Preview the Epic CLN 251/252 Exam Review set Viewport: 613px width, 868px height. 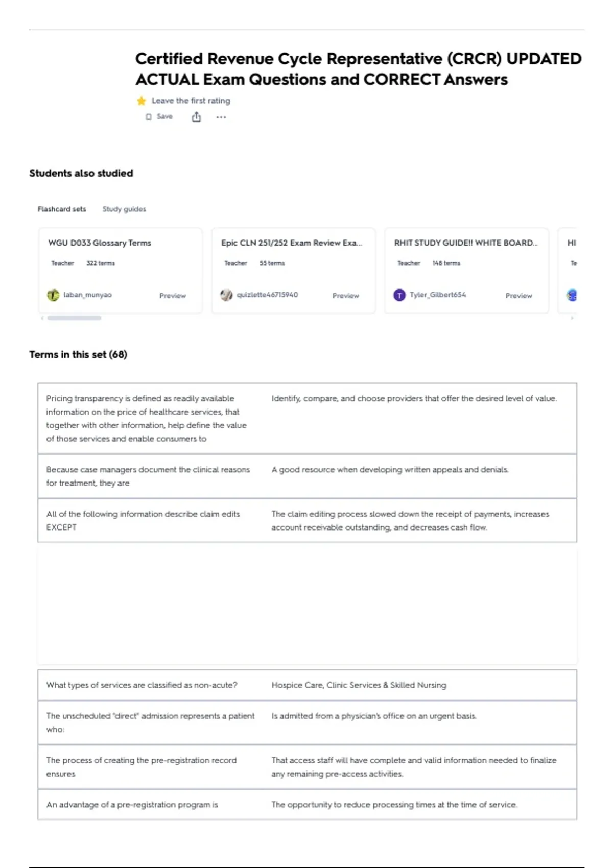click(346, 296)
